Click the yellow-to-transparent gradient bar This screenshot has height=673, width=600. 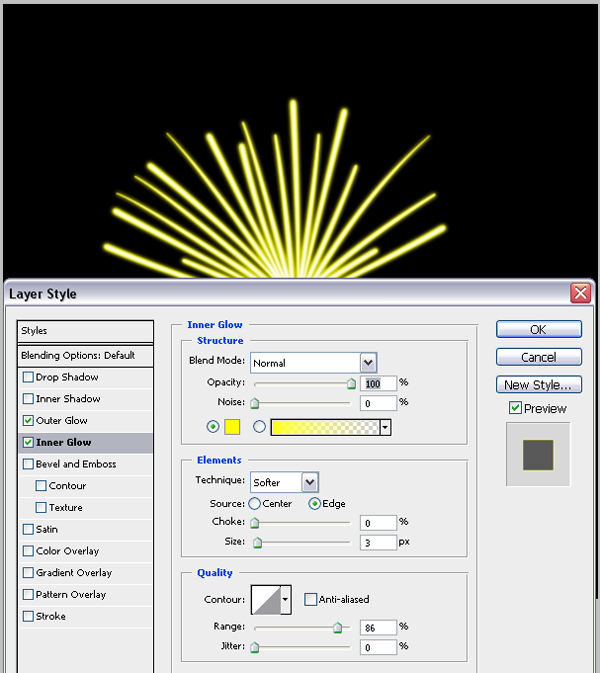pyautogui.click(x=326, y=427)
